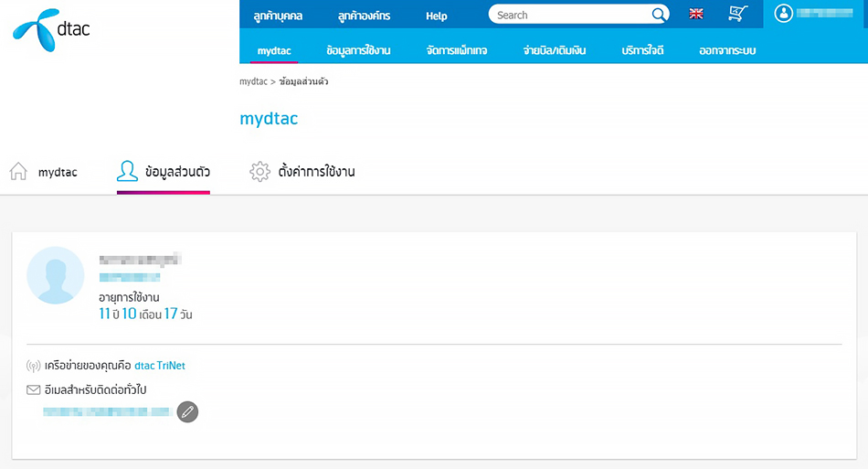868x469 pixels.
Task: Switch to the mydtac home tab
Action: [43, 172]
